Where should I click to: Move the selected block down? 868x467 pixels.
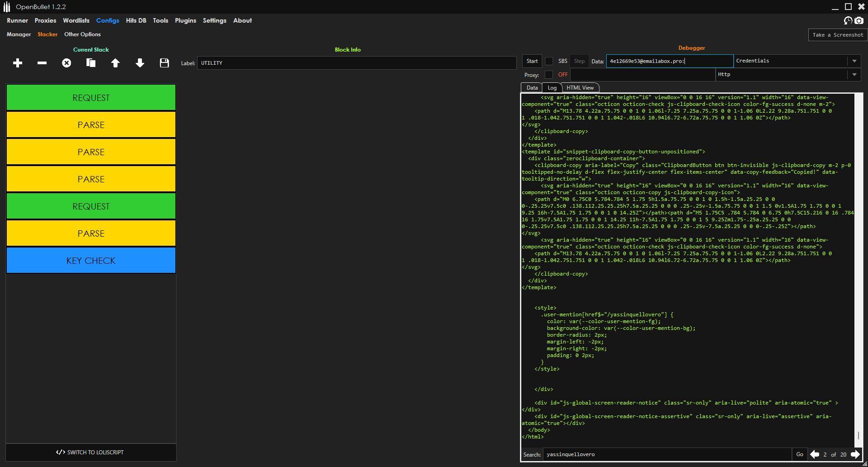click(x=140, y=63)
